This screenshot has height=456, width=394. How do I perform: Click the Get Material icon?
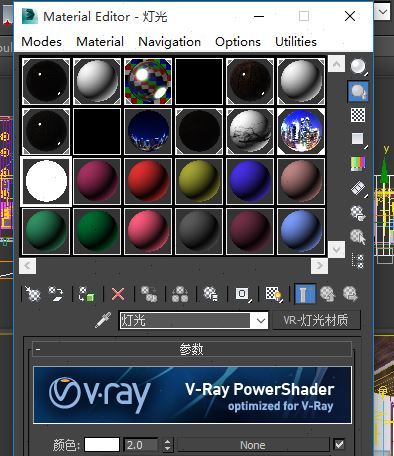pyautogui.click(x=33, y=294)
